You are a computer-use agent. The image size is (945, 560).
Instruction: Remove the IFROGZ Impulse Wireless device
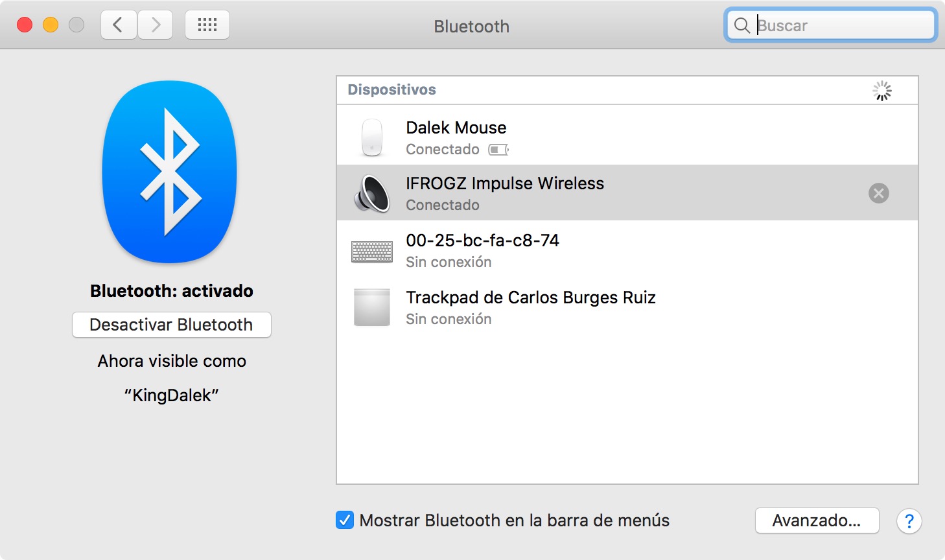pyautogui.click(x=879, y=193)
